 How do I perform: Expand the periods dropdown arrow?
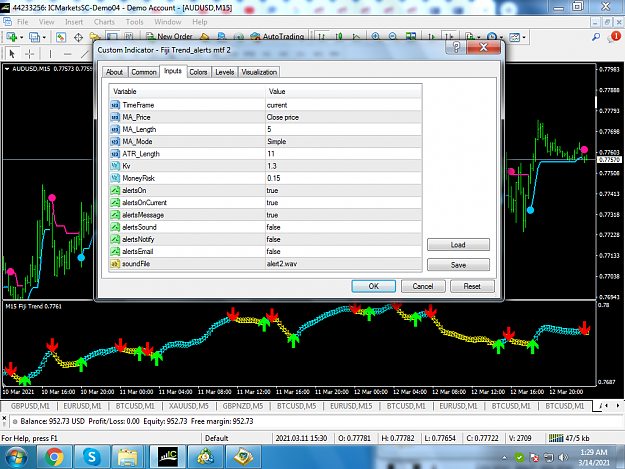click(501, 37)
